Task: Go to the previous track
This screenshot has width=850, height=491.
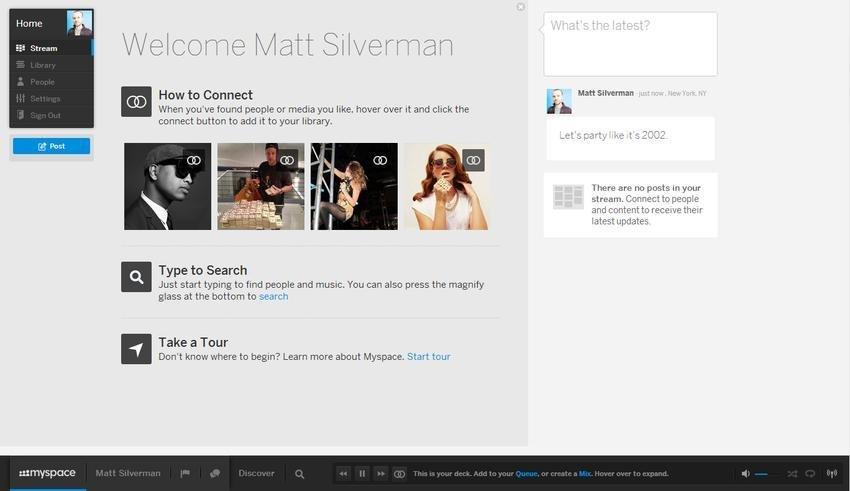Action: click(x=343, y=473)
